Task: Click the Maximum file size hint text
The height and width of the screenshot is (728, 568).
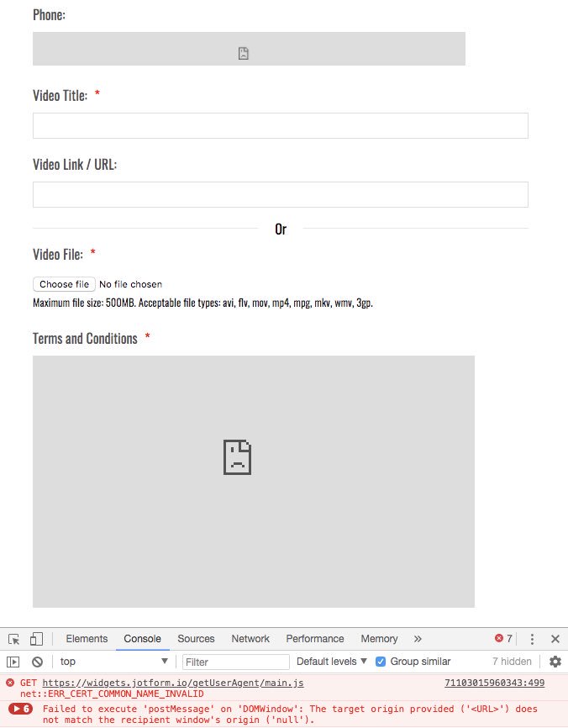Action: pyautogui.click(x=202, y=303)
